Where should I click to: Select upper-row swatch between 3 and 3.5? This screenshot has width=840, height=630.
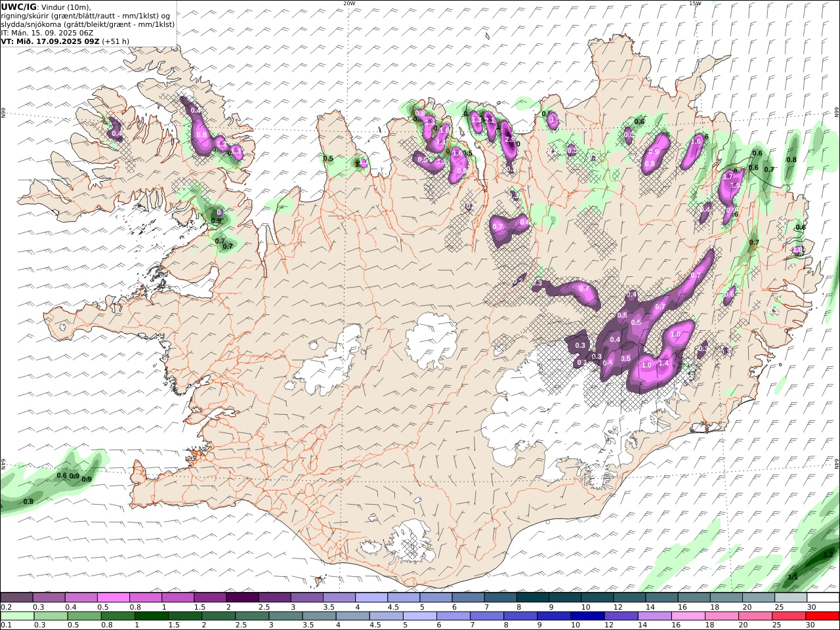[306, 598]
